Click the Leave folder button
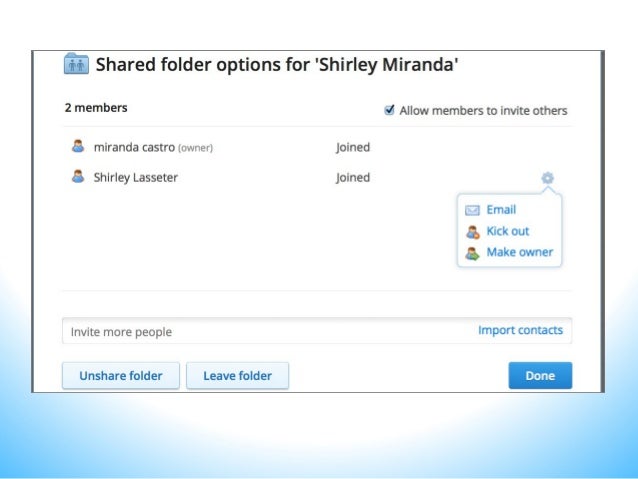This screenshot has width=638, height=479. click(238, 376)
